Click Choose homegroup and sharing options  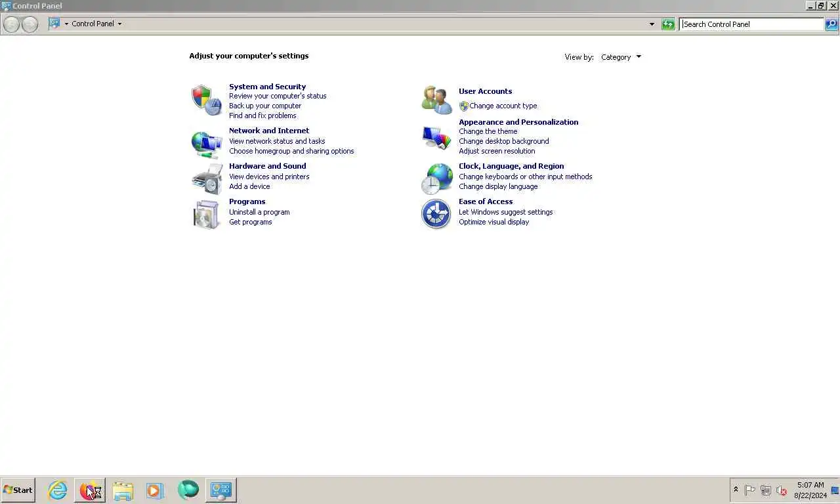(291, 151)
